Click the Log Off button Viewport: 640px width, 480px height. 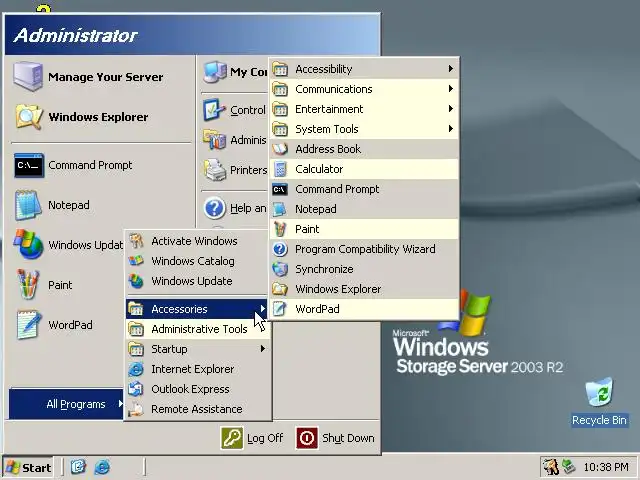pos(252,438)
